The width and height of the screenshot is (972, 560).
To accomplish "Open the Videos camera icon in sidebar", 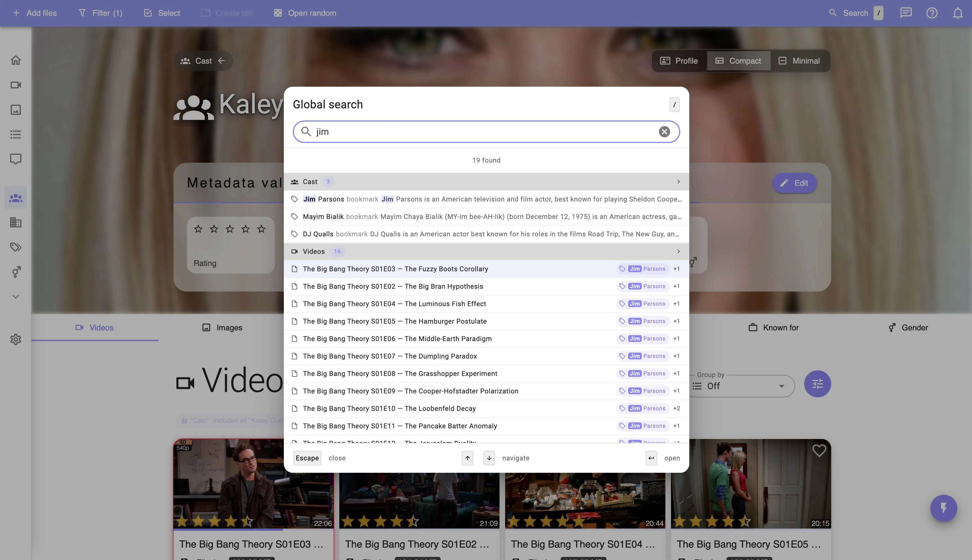I will (x=15, y=85).
